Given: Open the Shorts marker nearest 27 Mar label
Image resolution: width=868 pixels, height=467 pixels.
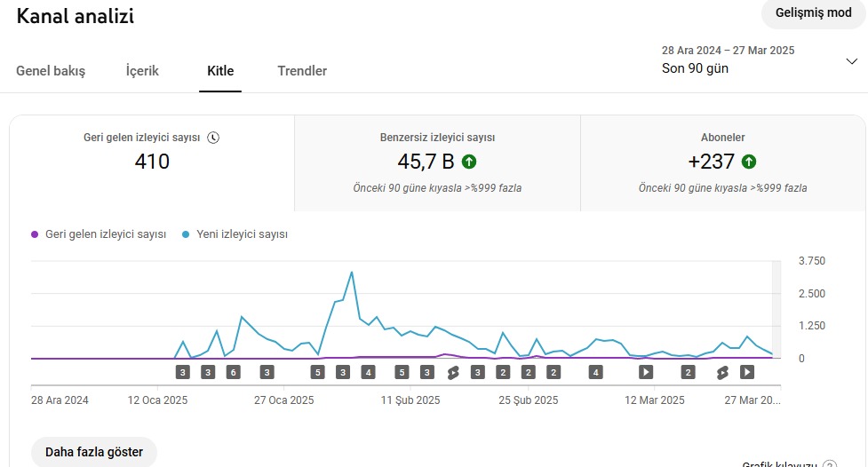Looking at the screenshot, I should tap(722, 373).
